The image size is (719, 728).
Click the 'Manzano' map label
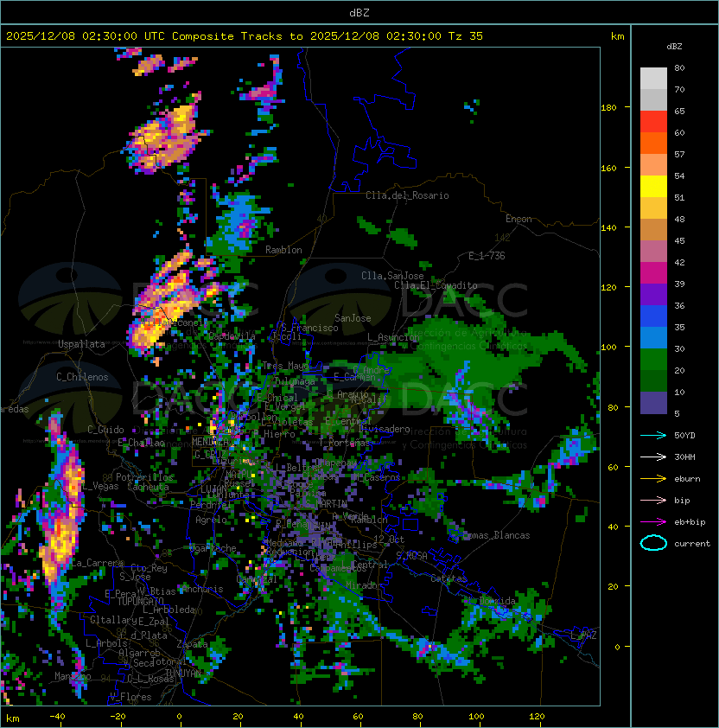[x=73, y=676]
